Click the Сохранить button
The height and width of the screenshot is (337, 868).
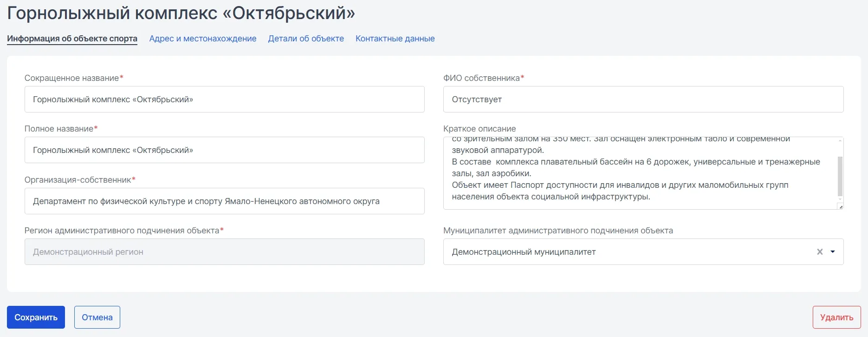click(36, 317)
